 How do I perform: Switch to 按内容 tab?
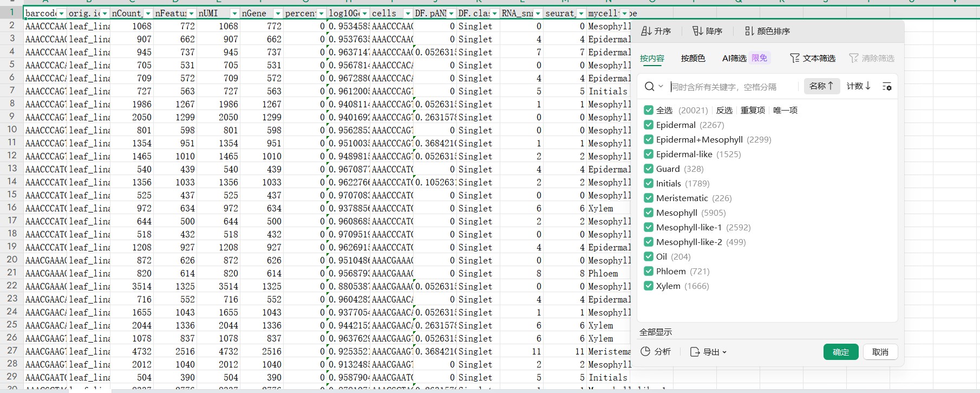tap(652, 58)
